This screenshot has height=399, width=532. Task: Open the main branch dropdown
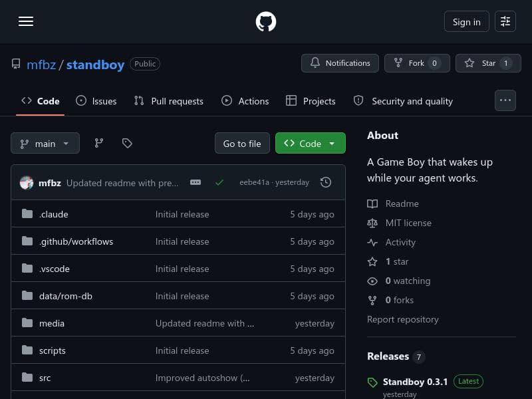(45, 143)
